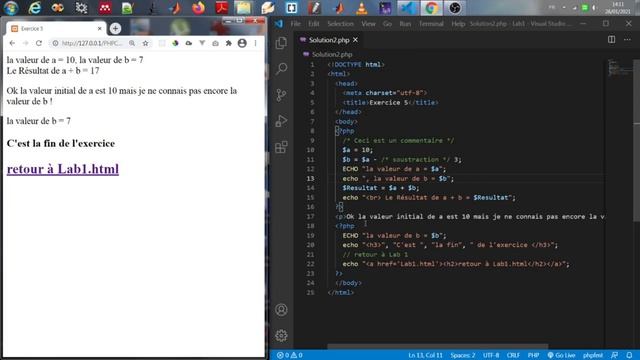
Task: Change line endings via 'CRLF' status item
Action: pos(513,355)
